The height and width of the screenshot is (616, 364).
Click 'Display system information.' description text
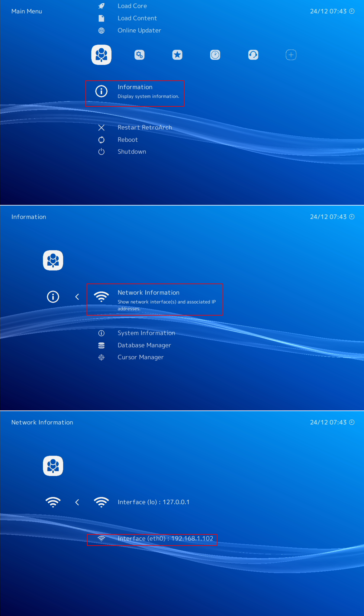click(148, 96)
